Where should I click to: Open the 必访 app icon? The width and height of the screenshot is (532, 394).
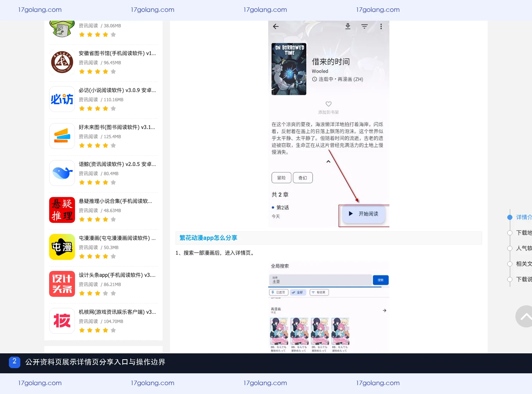(x=62, y=99)
